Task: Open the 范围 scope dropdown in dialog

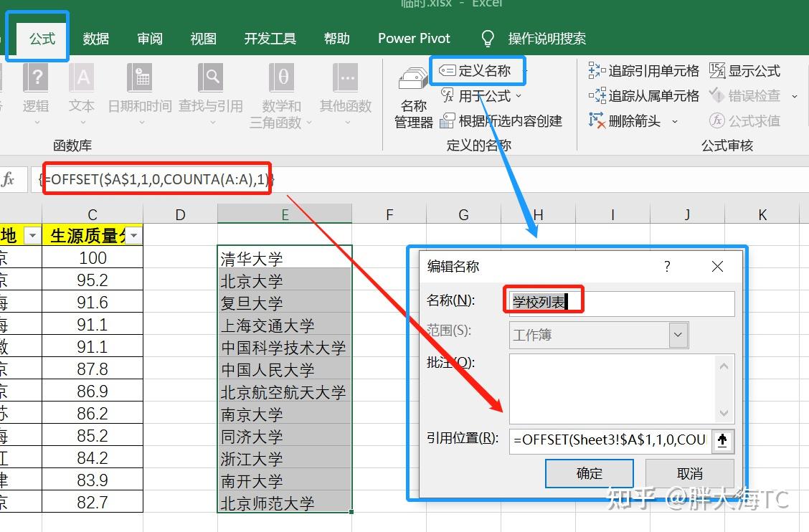Action: click(x=678, y=335)
